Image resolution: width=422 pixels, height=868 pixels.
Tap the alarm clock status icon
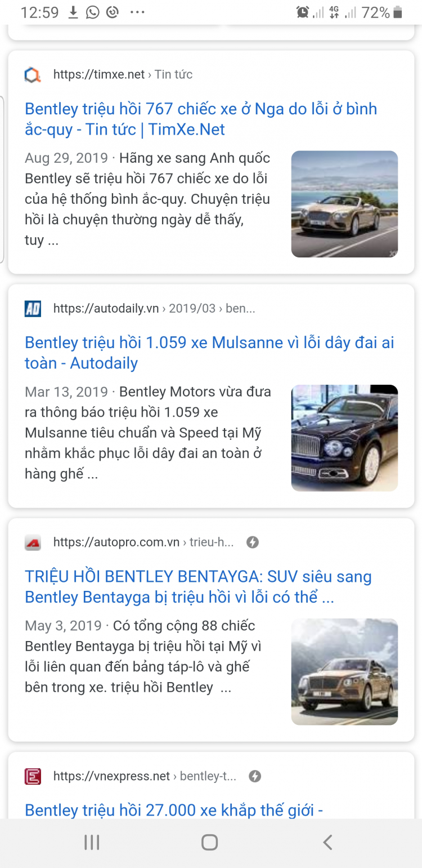[303, 12]
